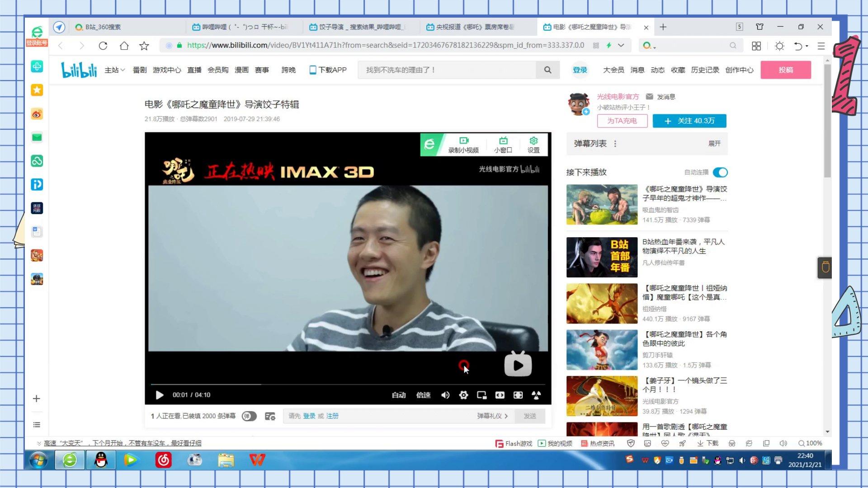868x488 pixels.
Task: Bookmark page with star icon
Action: pos(144,46)
